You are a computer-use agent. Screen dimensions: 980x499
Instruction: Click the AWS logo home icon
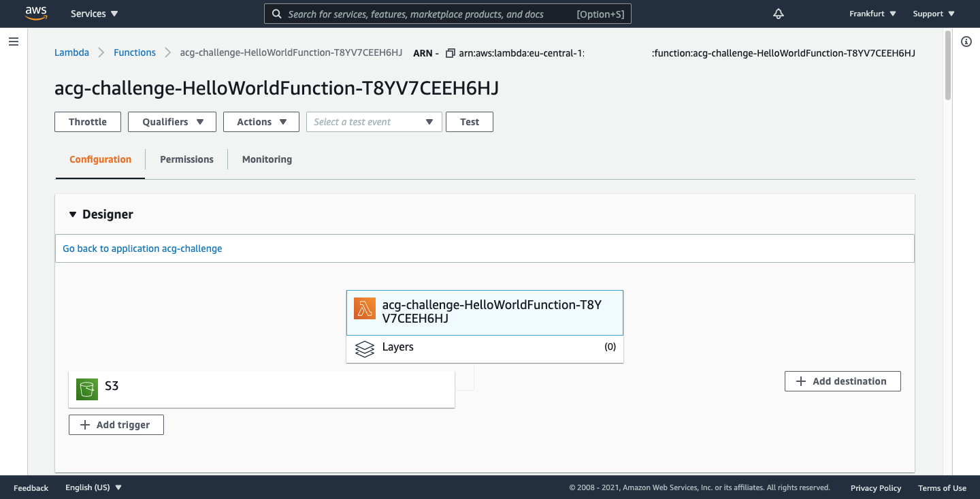(x=35, y=13)
